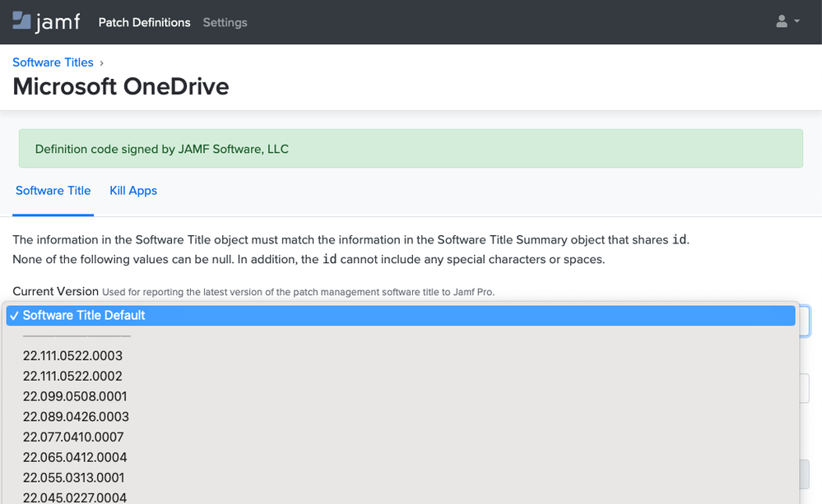Choose version 22.077.0410.0007
This screenshot has height=504, width=822.
pyautogui.click(x=401, y=437)
